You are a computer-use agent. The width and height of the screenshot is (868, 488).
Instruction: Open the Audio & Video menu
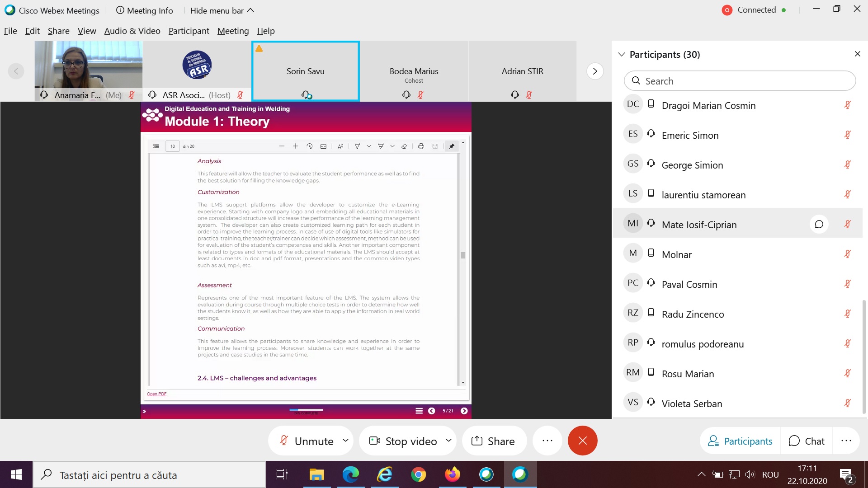tap(132, 31)
